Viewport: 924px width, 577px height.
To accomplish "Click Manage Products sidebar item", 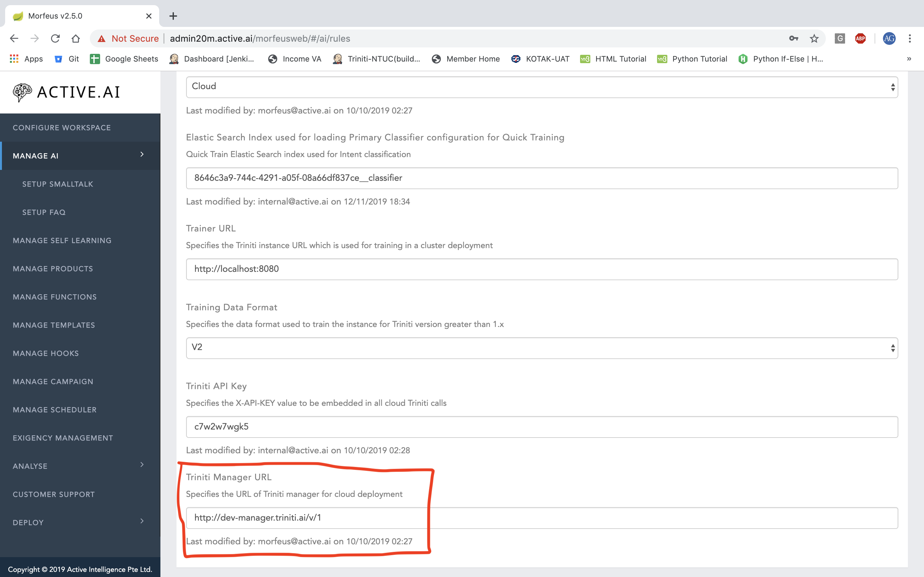I will coord(53,269).
